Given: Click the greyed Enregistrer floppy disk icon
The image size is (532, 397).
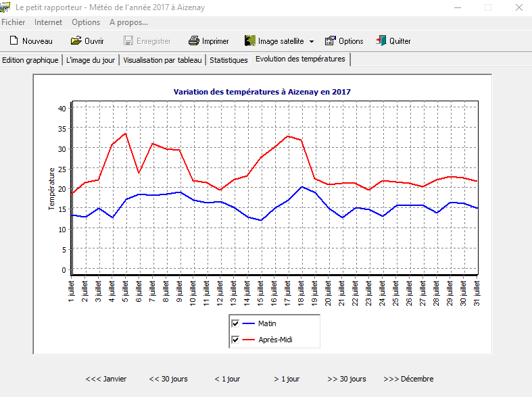Looking at the screenshot, I should pyautogui.click(x=128, y=41).
